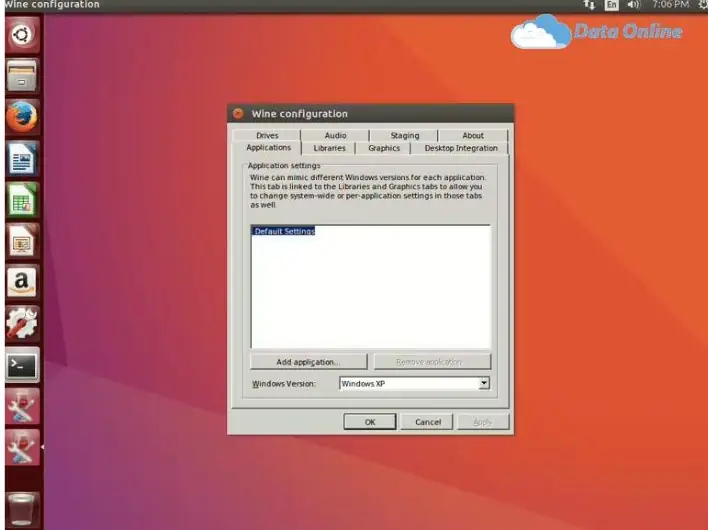Switch to the Graphics tab
The height and width of the screenshot is (530, 708).
384,148
